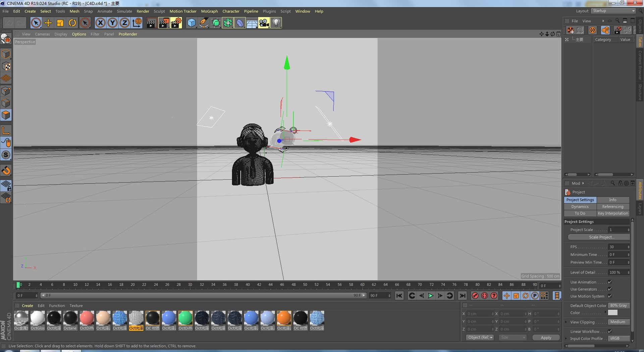Record active objects keyframe

click(x=475, y=296)
